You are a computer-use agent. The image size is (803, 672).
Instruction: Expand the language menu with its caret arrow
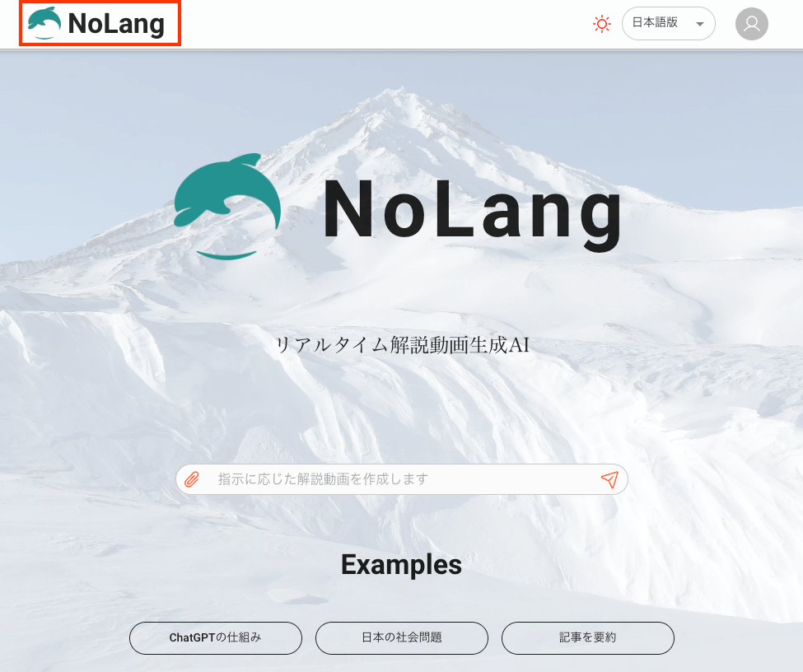click(x=699, y=24)
